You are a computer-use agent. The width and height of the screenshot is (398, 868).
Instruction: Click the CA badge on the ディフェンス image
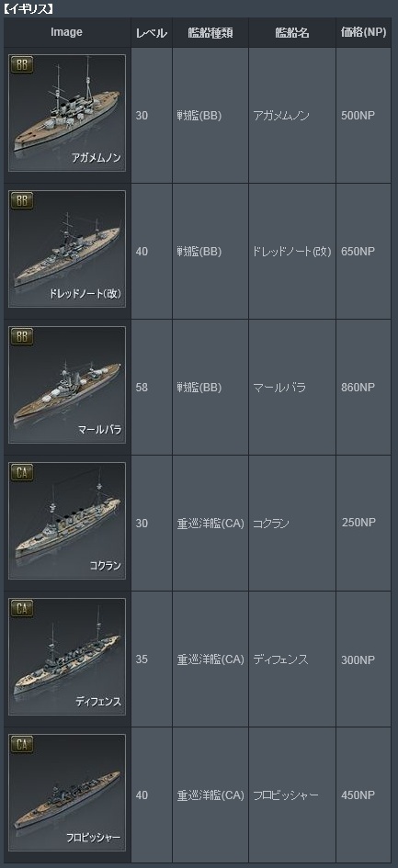coord(22,608)
